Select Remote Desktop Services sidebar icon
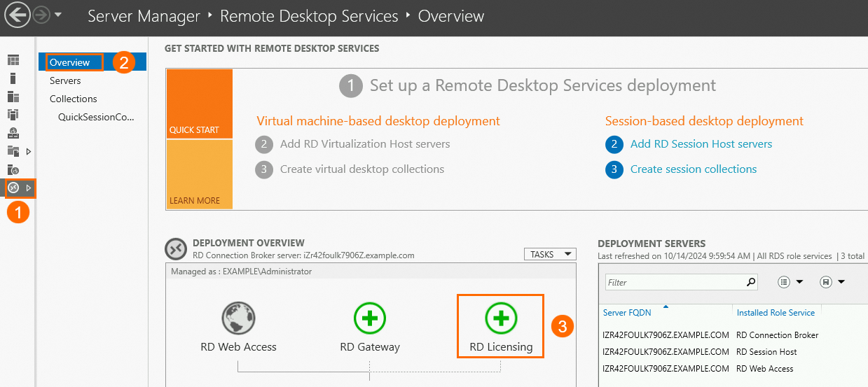 [x=13, y=188]
